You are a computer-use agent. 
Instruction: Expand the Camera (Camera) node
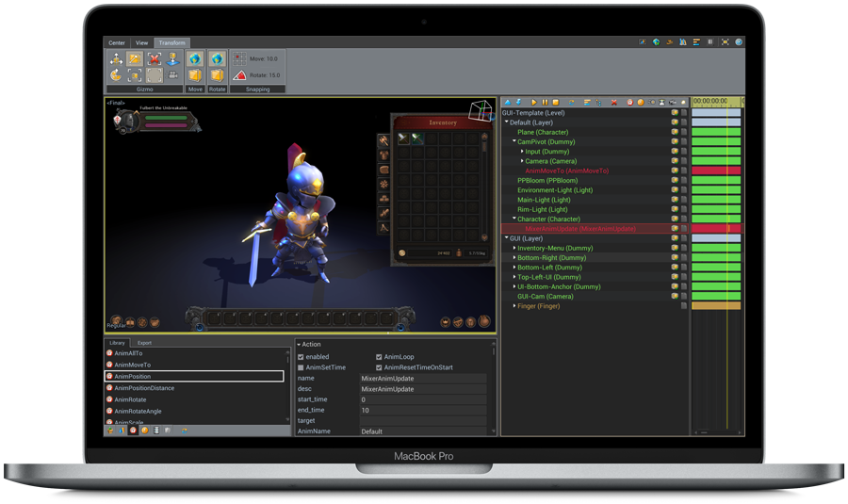[x=522, y=160]
